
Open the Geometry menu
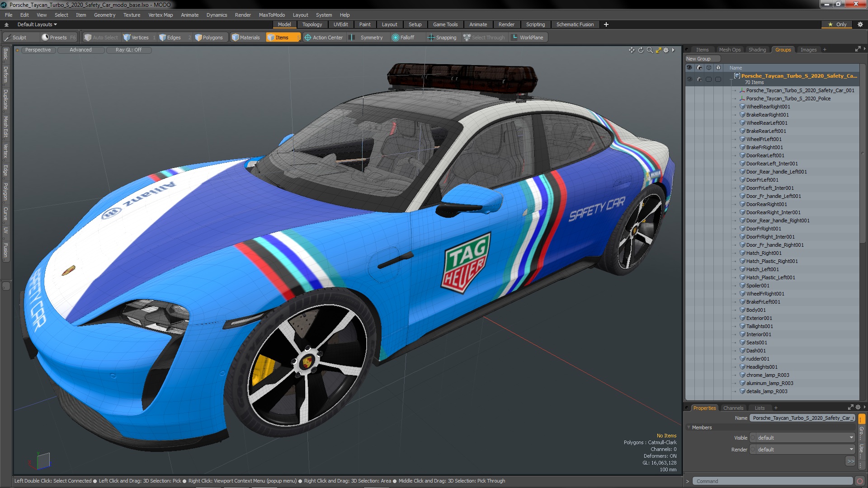pos(104,15)
